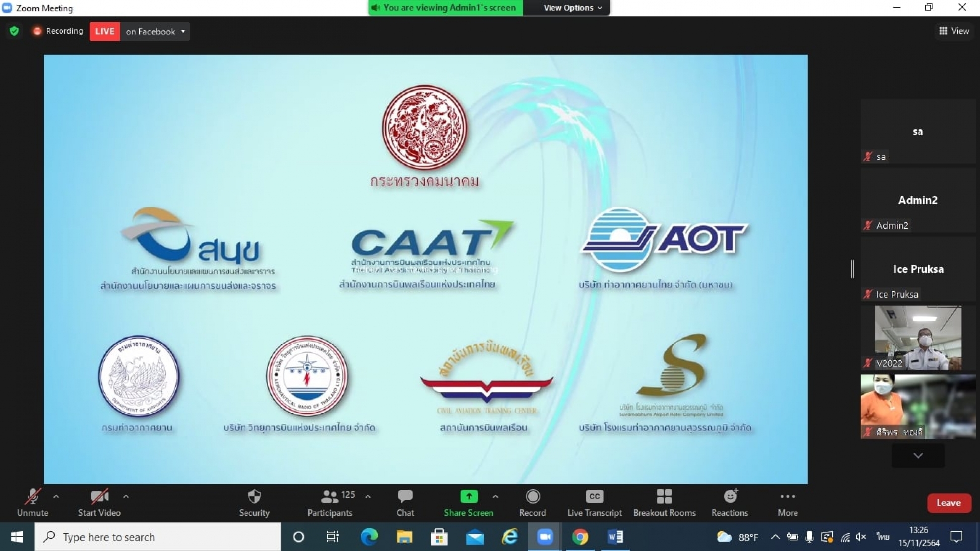This screenshot has width=980, height=551.
Task: Open Task View on the taskbar
Action: coord(333,537)
